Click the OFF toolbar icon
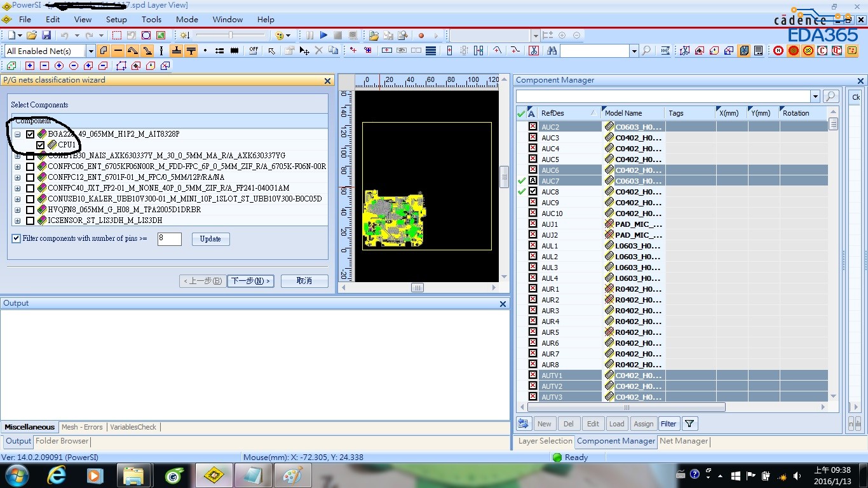 [x=254, y=51]
